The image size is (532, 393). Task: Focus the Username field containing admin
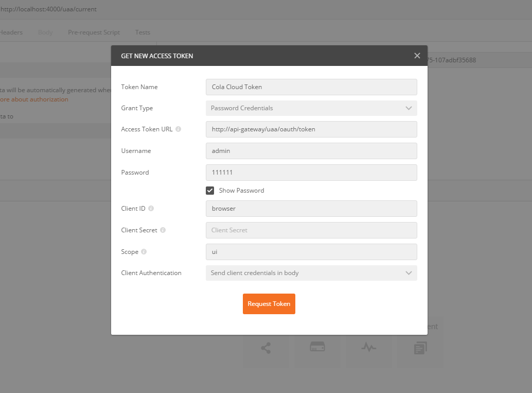coord(311,151)
